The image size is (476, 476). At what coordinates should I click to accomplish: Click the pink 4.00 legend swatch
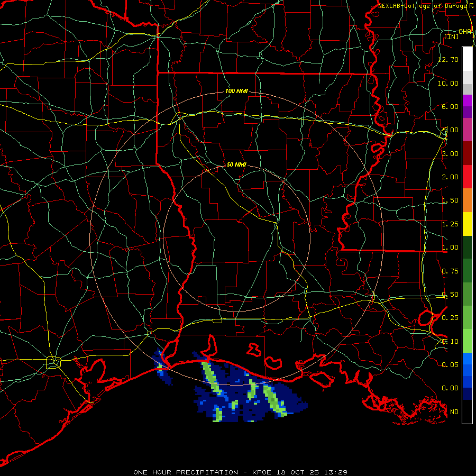click(x=467, y=130)
